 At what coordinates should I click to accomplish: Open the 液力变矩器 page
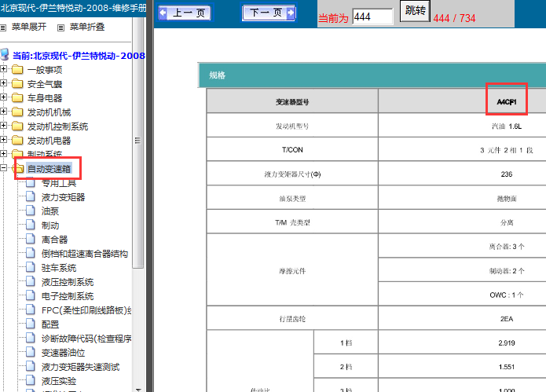64,197
